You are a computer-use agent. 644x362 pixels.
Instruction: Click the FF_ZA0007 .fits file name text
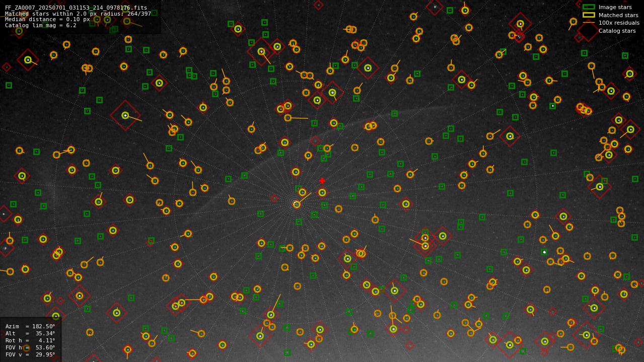pyautogui.click(x=76, y=8)
